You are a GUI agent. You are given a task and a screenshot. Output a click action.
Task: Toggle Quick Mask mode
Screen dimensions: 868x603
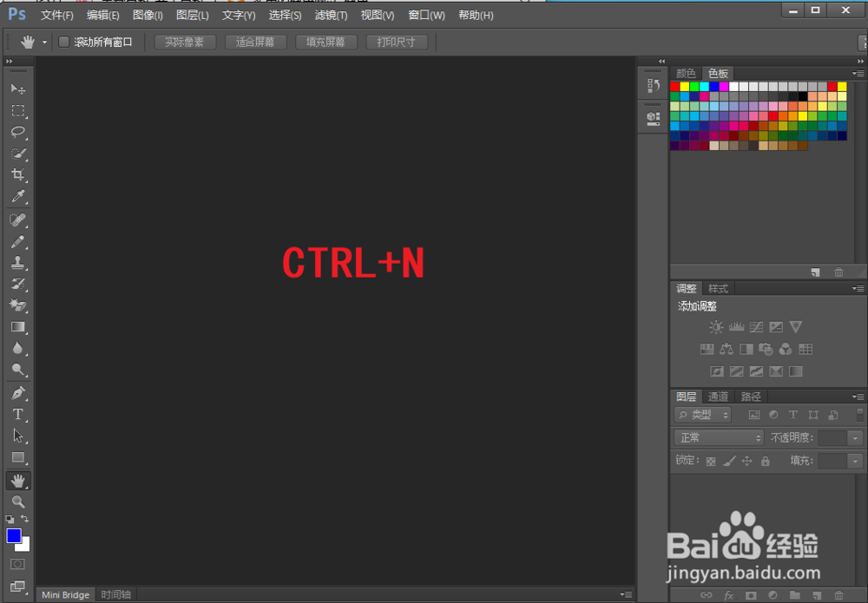tap(17, 564)
